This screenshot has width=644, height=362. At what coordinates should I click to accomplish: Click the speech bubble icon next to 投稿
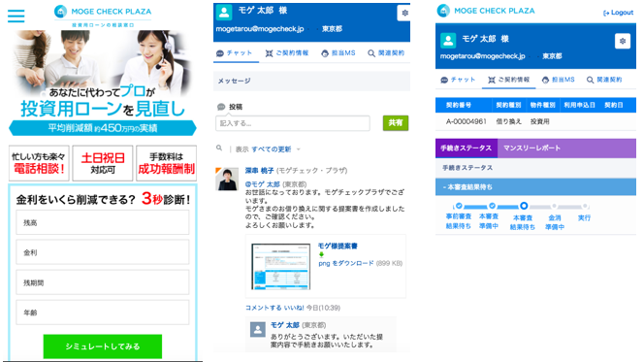[x=221, y=107]
